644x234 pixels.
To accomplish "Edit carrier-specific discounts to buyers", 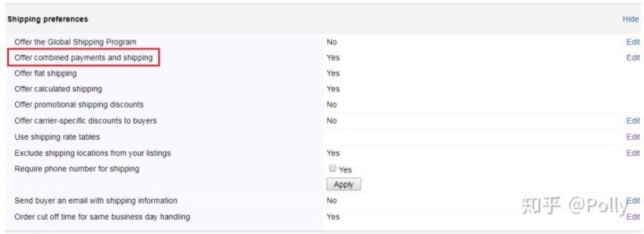I will click(x=633, y=121).
